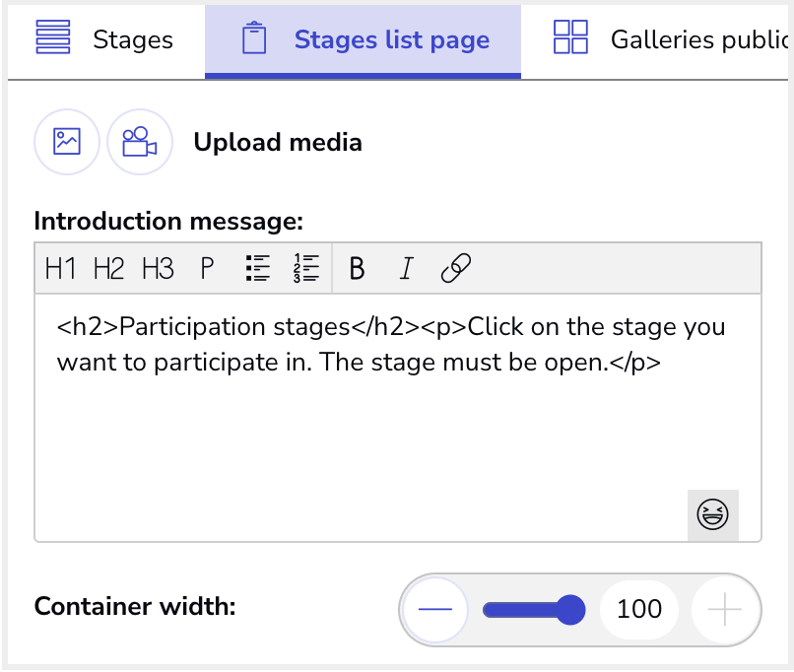Click the clipboard icon on Stages list page tab
The width and height of the screenshot is (794, 672).
tap(254, 37)
